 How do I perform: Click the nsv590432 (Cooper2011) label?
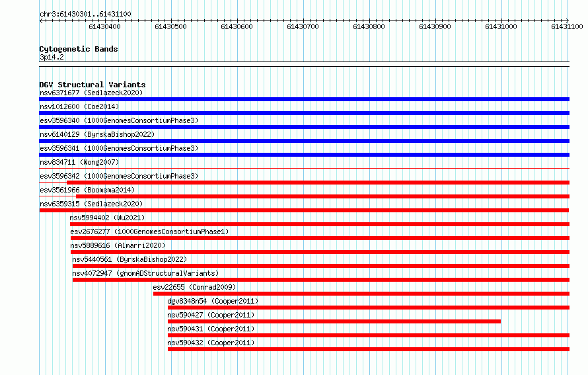click(211, 343)
